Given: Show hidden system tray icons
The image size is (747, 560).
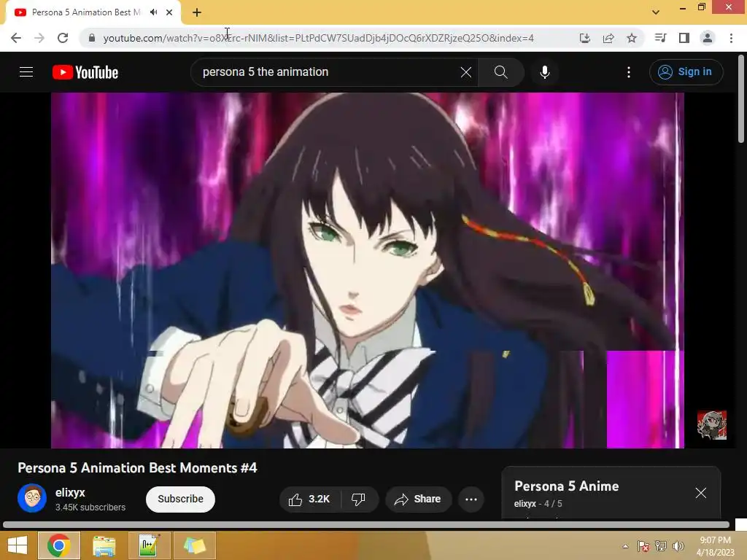Looking at the screenshot, I should pyautogui.click(x=625, y=546).
